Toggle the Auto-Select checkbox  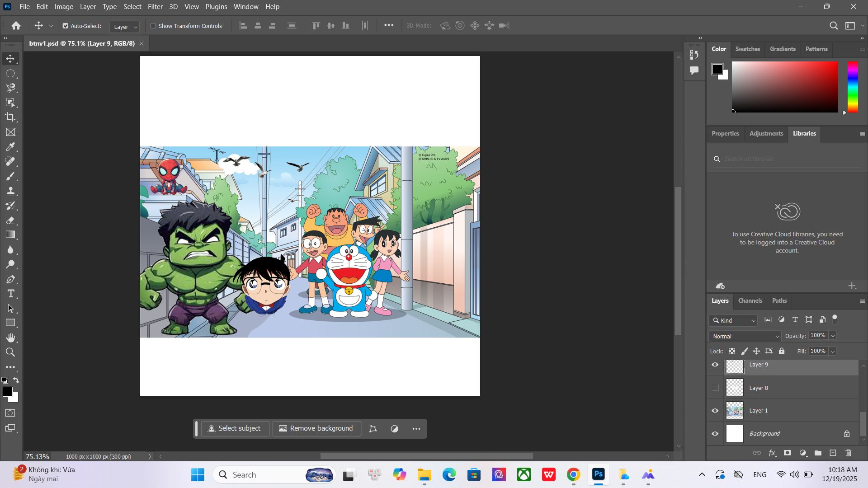pyautogui.click(x=66, y=26)
